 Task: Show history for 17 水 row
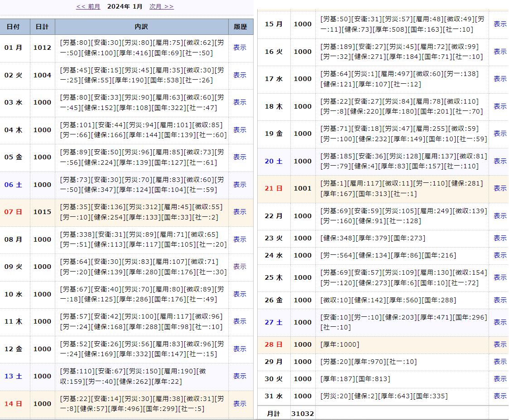coord(500,79)
